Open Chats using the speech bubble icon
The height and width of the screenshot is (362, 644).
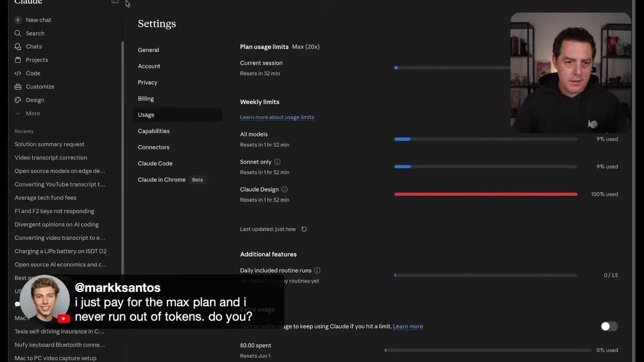[18, 47]
